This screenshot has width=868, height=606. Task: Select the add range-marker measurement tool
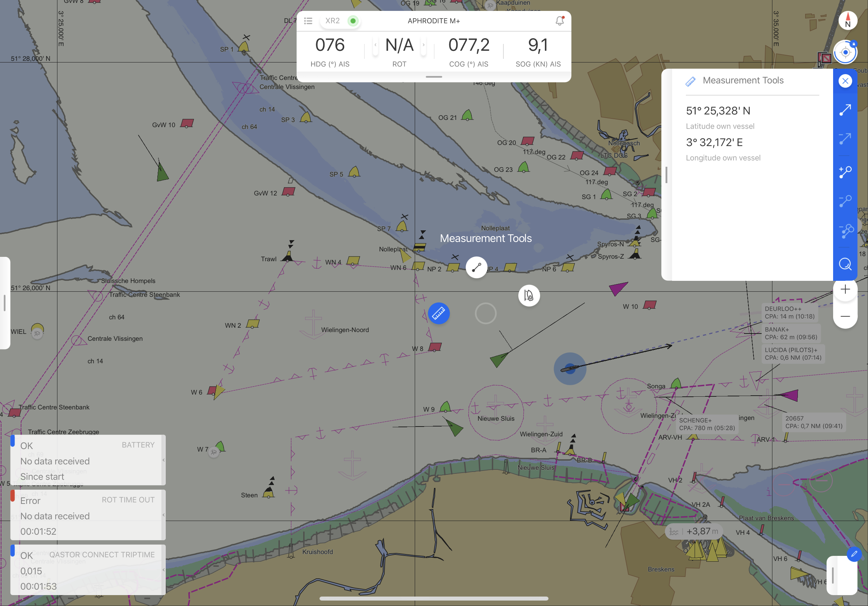click(845, 172)
